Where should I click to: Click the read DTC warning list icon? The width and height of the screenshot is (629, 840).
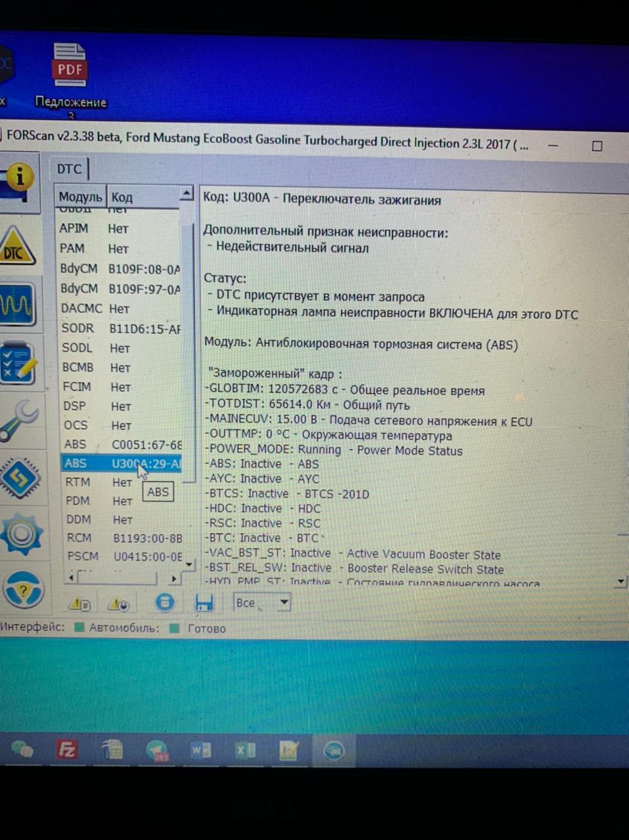(80, 603)
